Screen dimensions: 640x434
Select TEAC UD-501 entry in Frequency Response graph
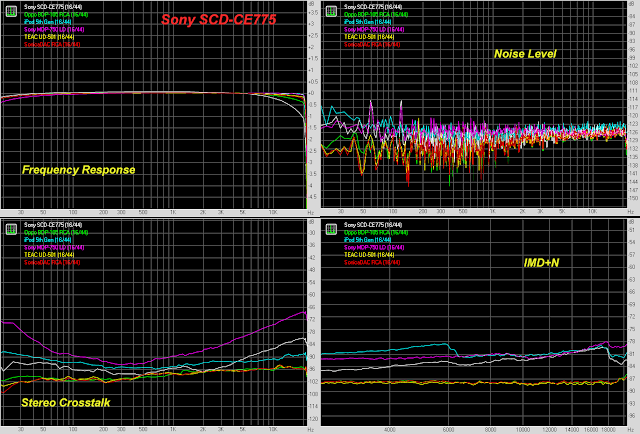tap(49, 37)
